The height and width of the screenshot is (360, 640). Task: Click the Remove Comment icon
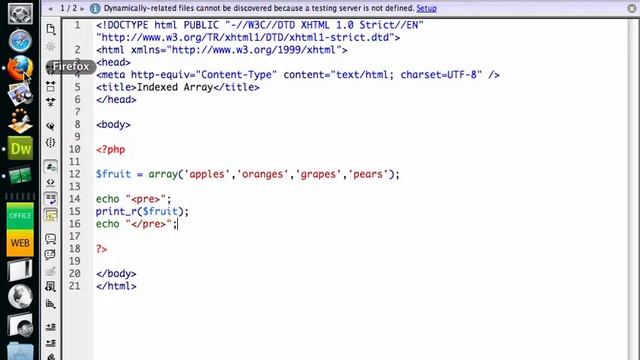click(x=51, y=255)
